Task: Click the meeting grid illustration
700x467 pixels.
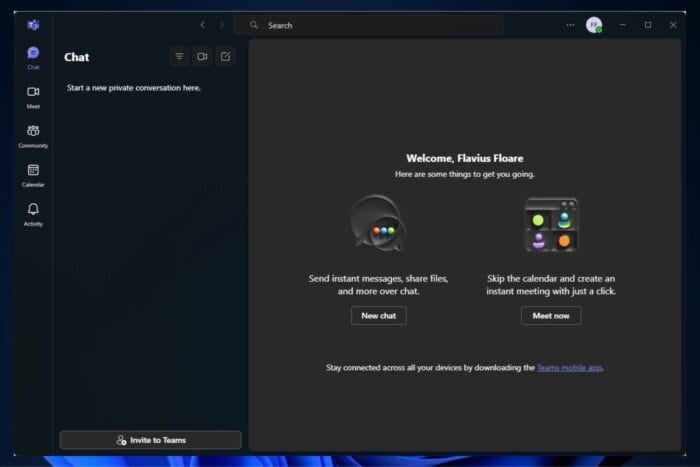Action: (x=551, y=225)
